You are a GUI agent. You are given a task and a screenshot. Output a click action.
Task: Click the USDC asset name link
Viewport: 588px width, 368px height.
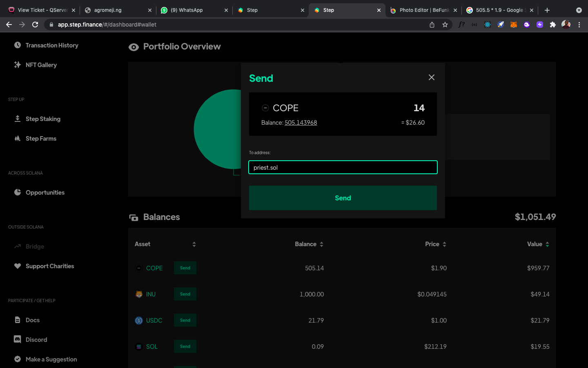(x=154, y=321)
